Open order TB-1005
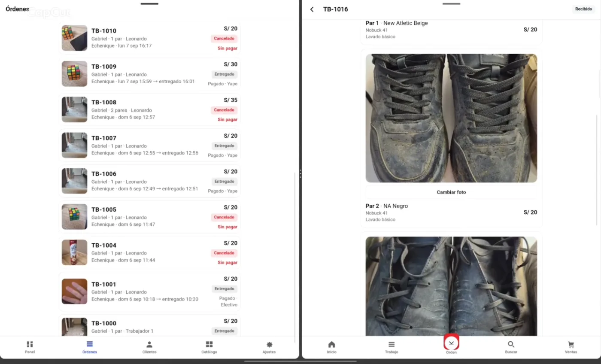 pos(149,216)
